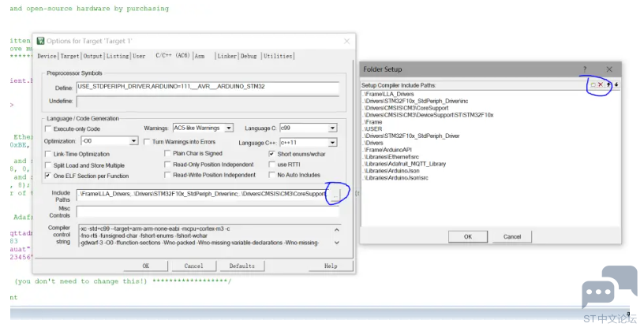Image resolution: width=644 pixels, height=331 pixels.
Task: Click Delete path red X icon
Action: 601,84
